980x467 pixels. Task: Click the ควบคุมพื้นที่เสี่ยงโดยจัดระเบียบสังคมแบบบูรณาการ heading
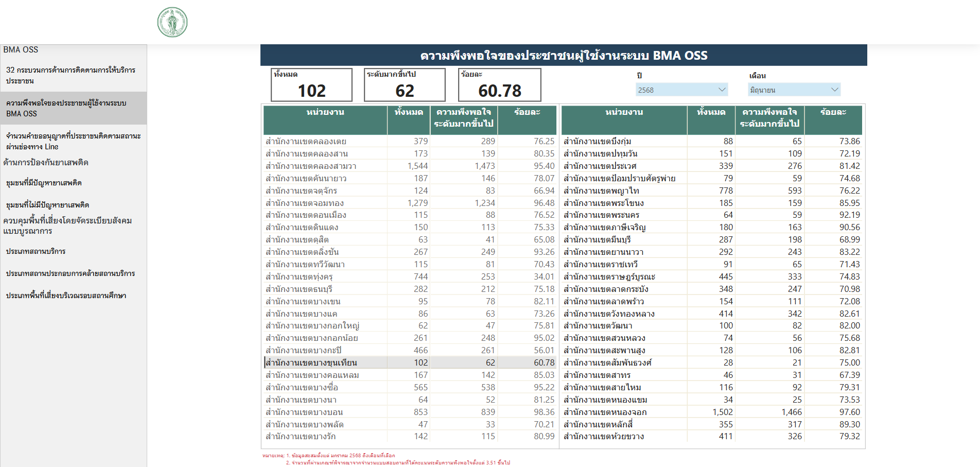click(x=67, y=226)
